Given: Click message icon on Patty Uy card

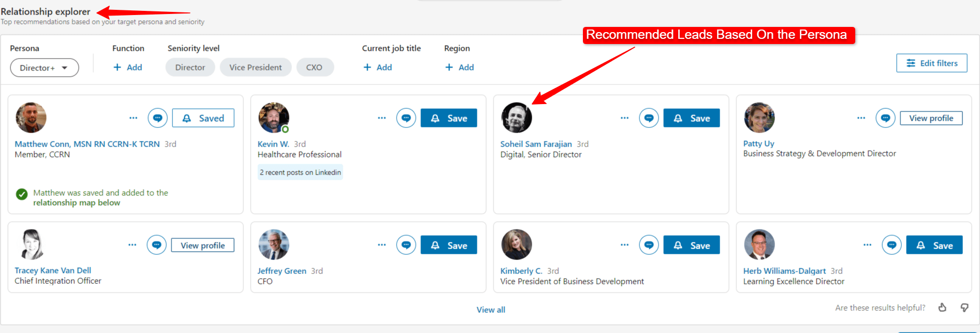Looking at the screenshot, I should [x=885, y=118].
